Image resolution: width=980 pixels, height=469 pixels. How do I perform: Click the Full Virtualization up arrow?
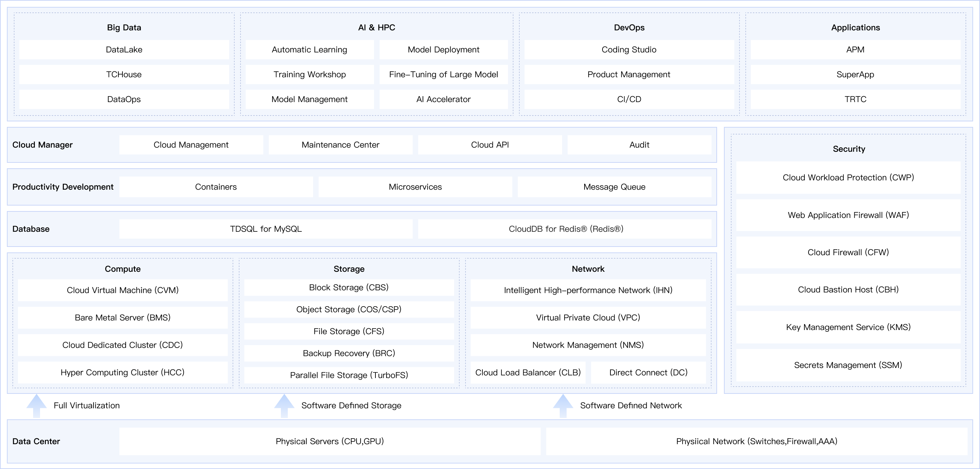tap(37, 405)
